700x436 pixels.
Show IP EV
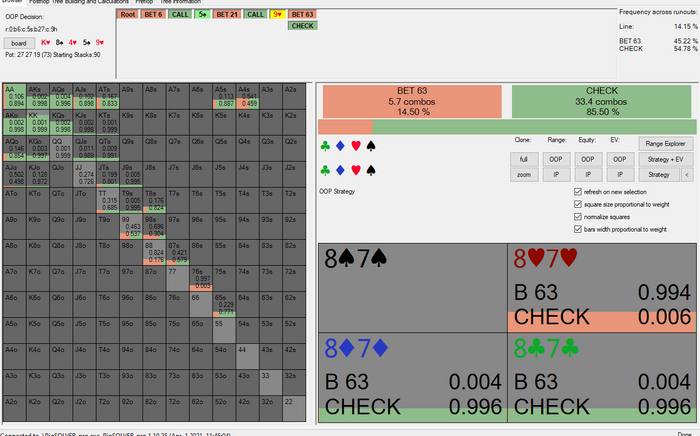[620, 174]
